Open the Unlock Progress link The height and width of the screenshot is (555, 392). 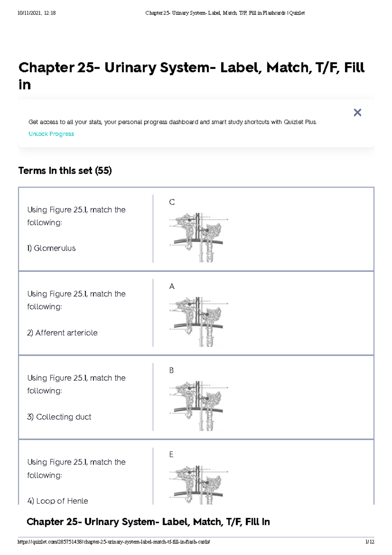pos(51,134)
